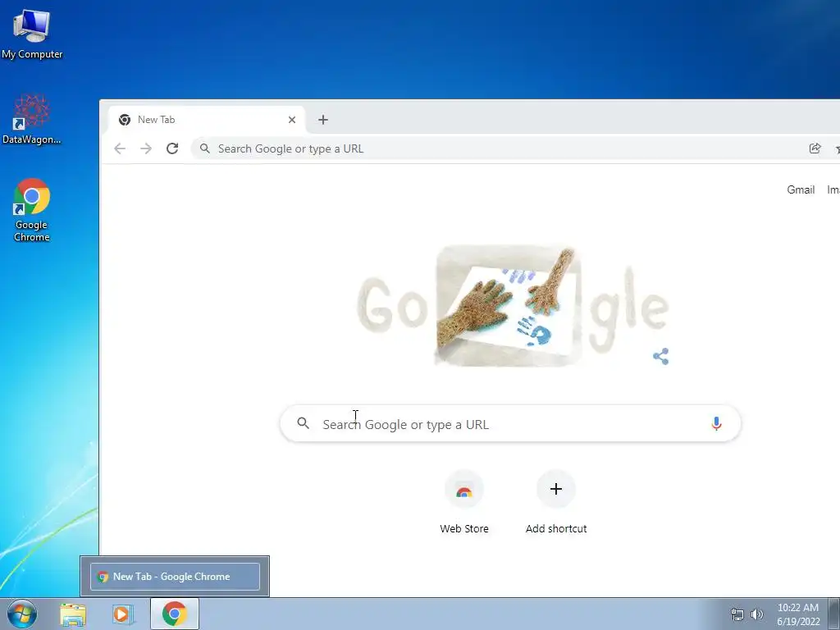This screenshot has height=630, width=840.
Task: Close the New Tab tab
Action: click(x=292, y=120)
